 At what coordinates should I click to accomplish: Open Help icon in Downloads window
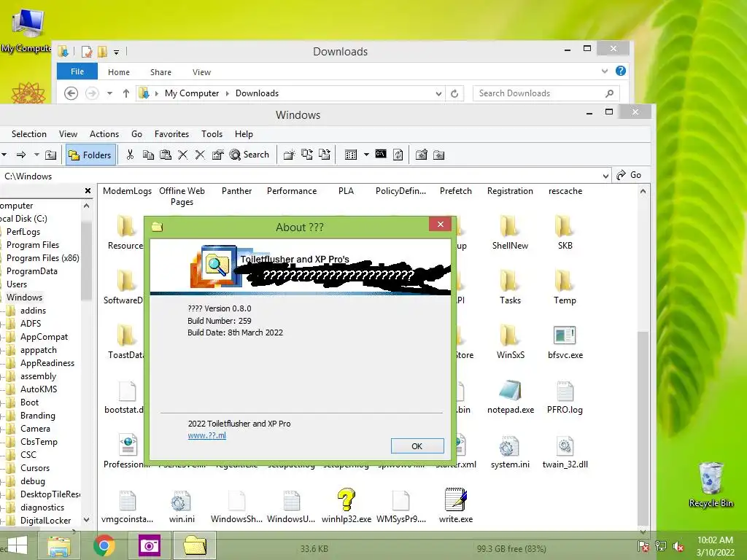tap(620, 71)
